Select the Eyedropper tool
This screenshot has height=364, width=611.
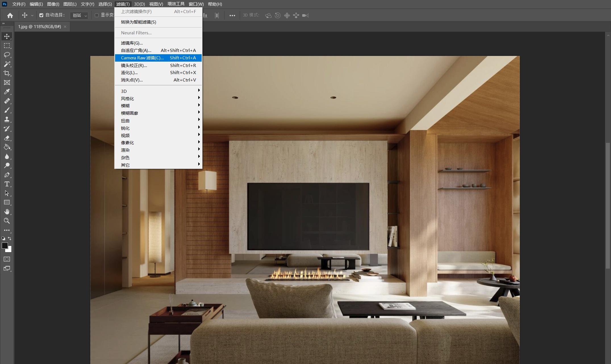tap(7, 92)
